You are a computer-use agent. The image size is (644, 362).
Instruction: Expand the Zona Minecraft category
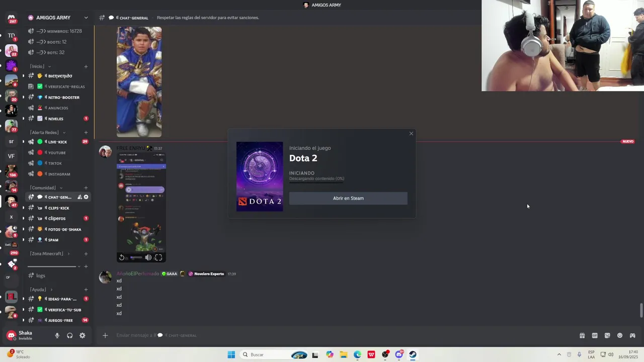(x=49, y=254)
